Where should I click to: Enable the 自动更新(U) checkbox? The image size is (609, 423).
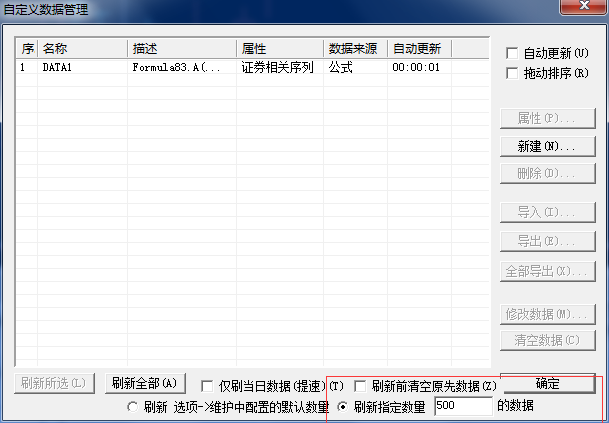pyautogui.click(x=512, y=53)
